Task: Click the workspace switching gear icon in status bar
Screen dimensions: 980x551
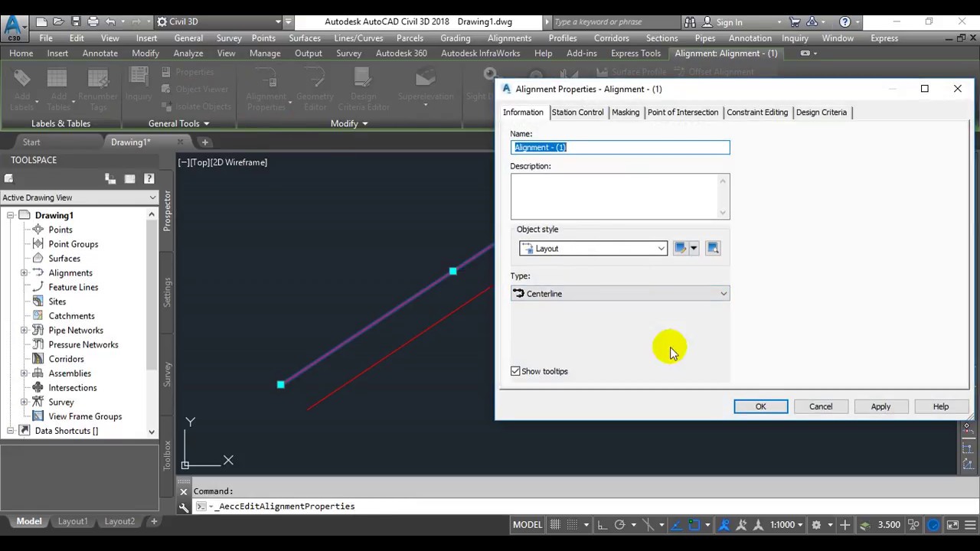Action: 816,525
